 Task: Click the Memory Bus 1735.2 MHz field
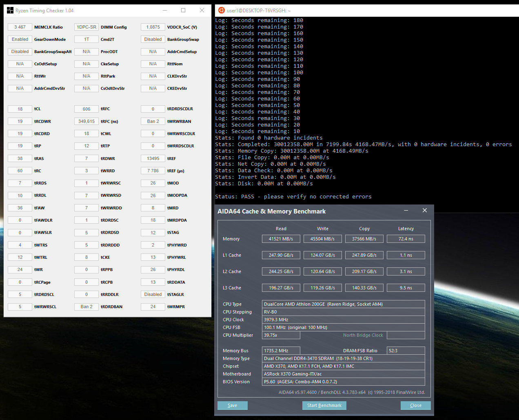(281, 351)
